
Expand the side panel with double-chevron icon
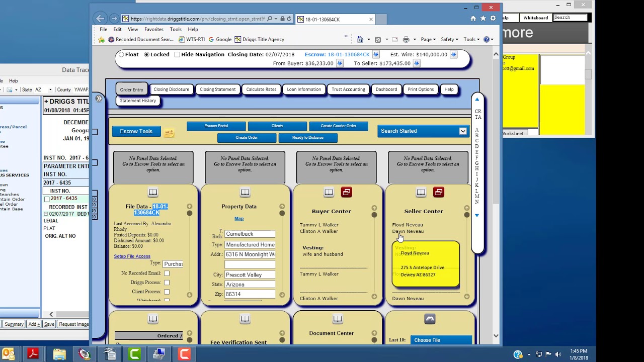[99, 99]
